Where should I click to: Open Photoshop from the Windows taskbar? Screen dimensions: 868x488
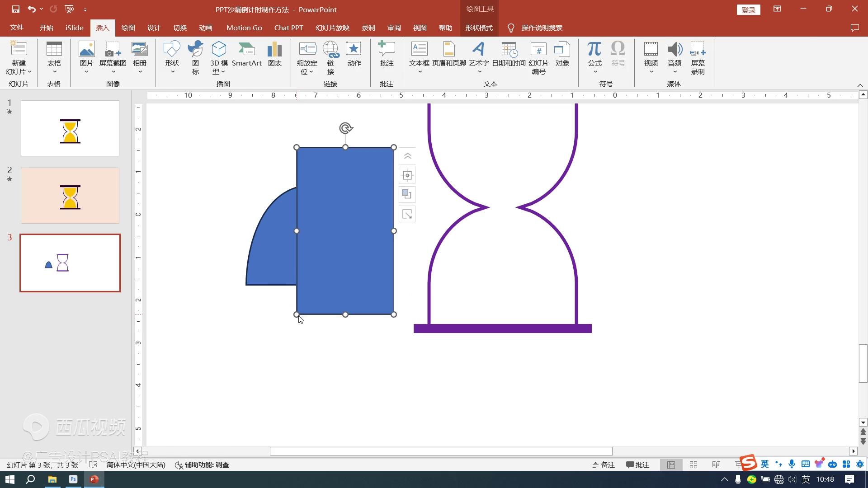click(x=73, y=479)
